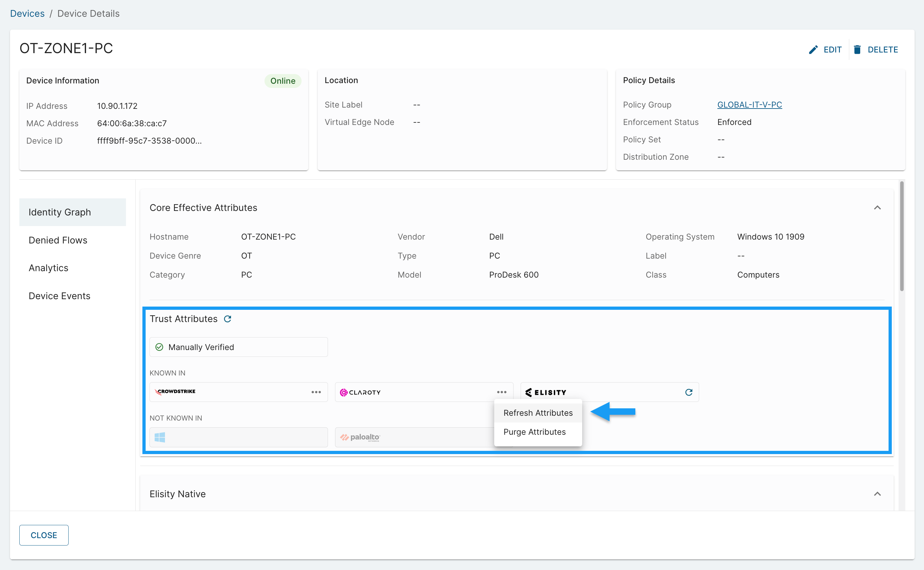Open the CrowdStrike three-dot menu

coord(316,392)
